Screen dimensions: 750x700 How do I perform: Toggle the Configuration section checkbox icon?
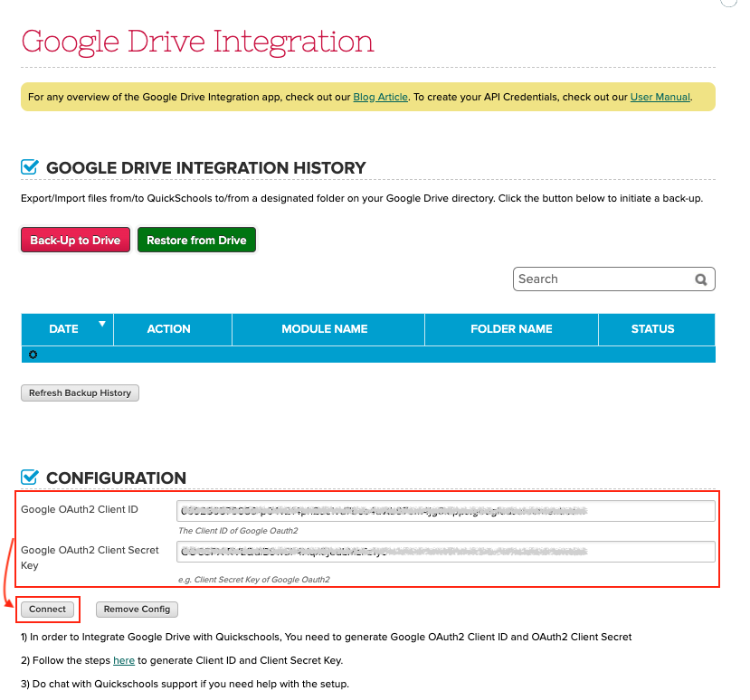click(x=30, y=478)
